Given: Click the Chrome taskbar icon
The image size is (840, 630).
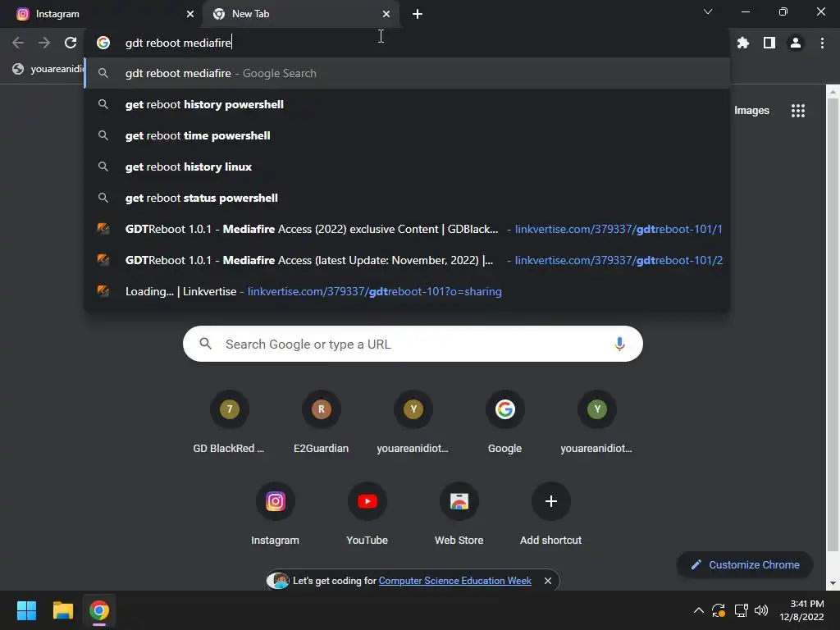Looking at the screenshot, I should coord(99,610).
